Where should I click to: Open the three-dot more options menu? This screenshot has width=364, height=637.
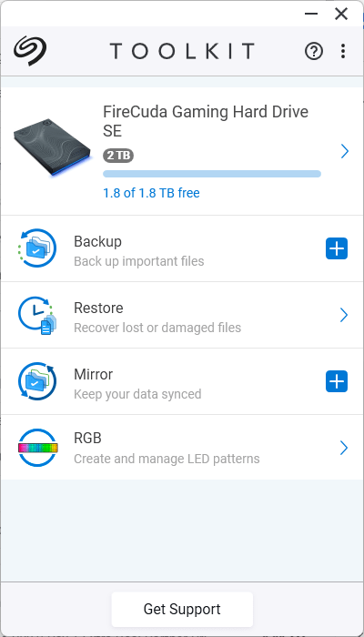coord(343,51)
